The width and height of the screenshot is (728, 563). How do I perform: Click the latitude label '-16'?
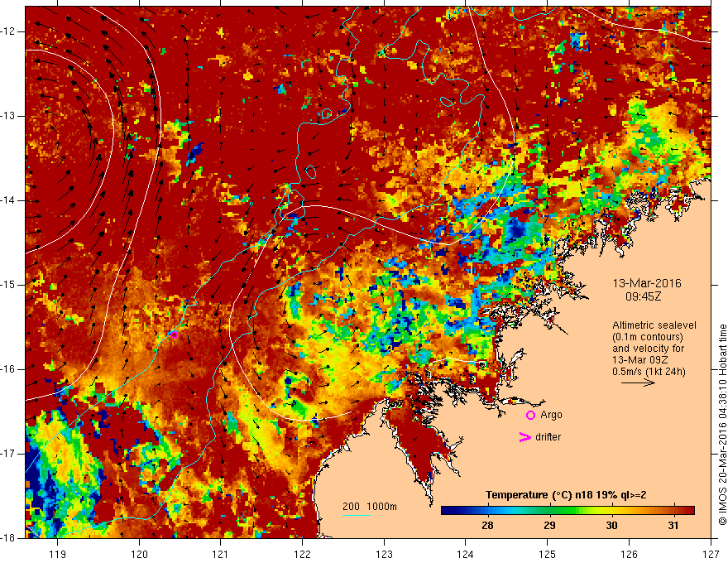9,369
